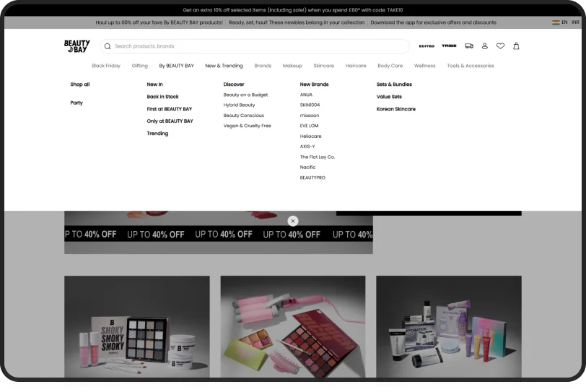Expand the Brands navigation menu
The image size is (586, 392).
(x=263, y=66)
